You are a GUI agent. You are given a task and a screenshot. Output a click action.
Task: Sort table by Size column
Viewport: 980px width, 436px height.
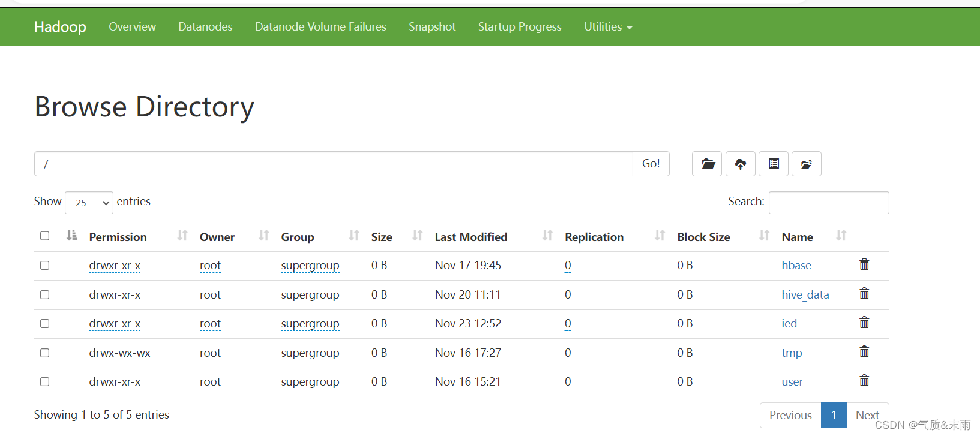pyautogui.click(x=418, y=236)
